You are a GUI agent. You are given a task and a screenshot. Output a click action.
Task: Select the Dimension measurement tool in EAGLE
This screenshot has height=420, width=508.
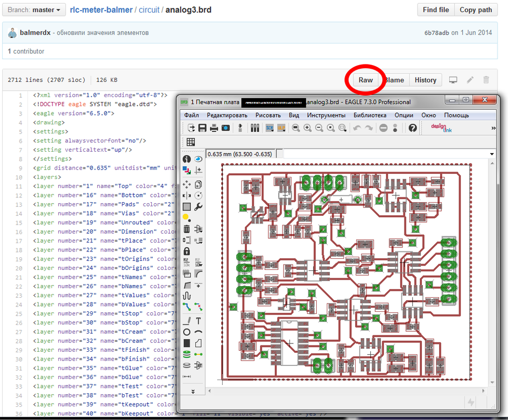point(186,376)
